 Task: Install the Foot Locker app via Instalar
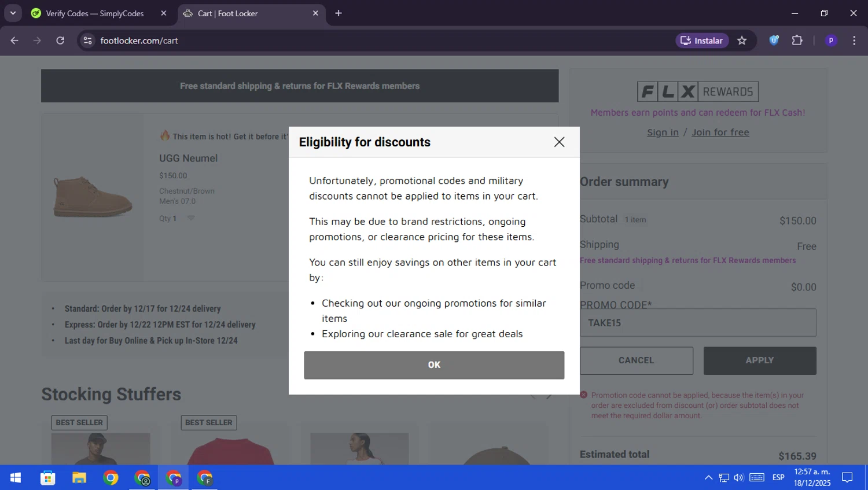click(702, 40)
